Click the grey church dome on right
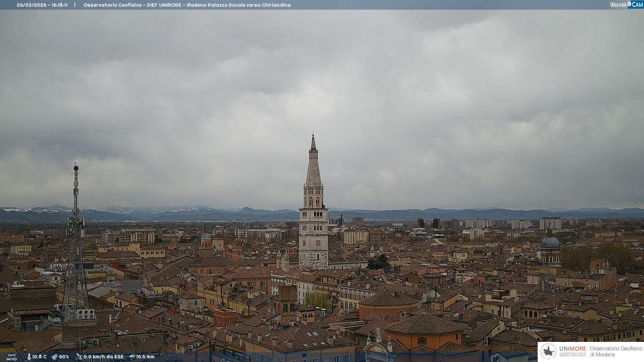Screen dimensions: 644x362 pyautogui.click(x=550, y=242)
